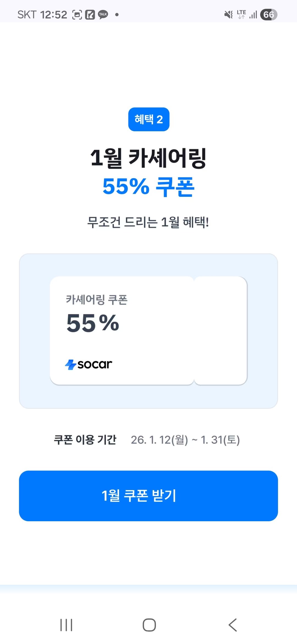Viewport: 297px width, 644px height.
Task: Tap the Android back navigation button
Action: (233, 625)
